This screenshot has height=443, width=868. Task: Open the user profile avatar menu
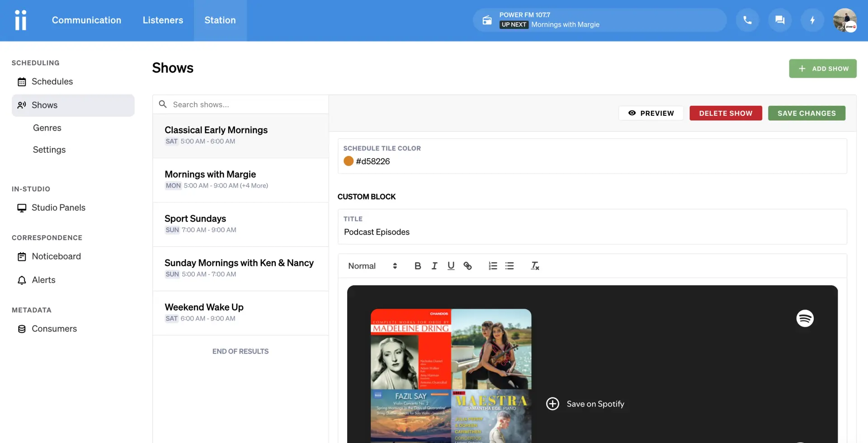(x=844, y=20)
